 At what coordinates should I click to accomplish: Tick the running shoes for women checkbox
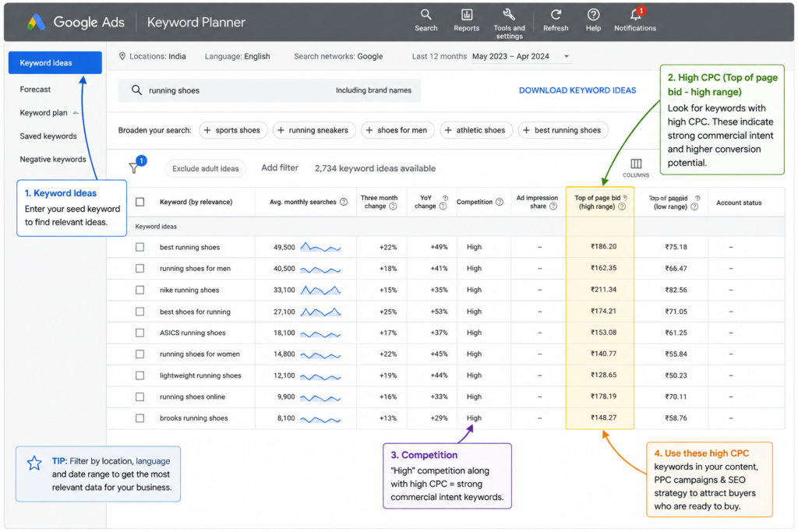pyautogui.click(x=140, y=354)
